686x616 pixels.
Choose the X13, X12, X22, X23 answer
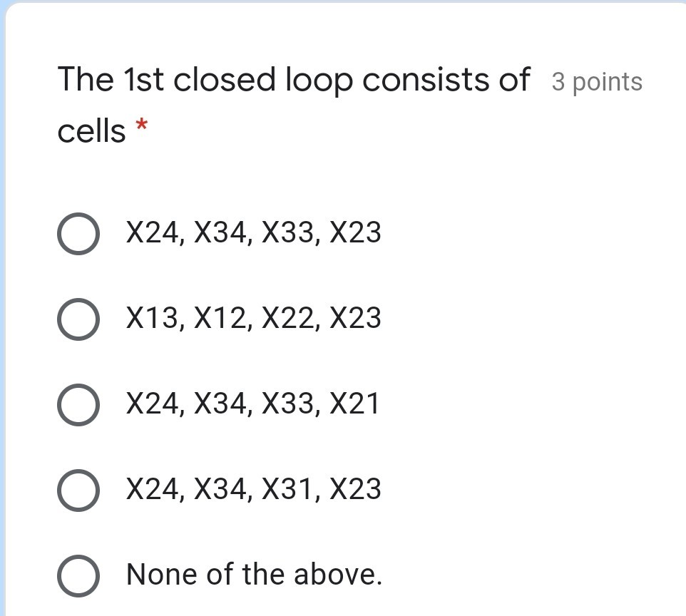[x=78, y=318]
